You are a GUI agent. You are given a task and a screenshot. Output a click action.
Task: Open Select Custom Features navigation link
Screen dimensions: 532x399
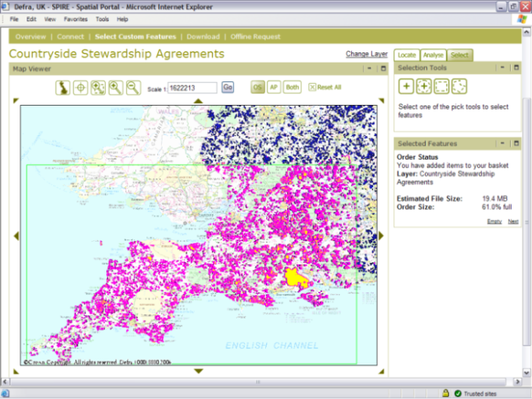(x=135, y=37)
